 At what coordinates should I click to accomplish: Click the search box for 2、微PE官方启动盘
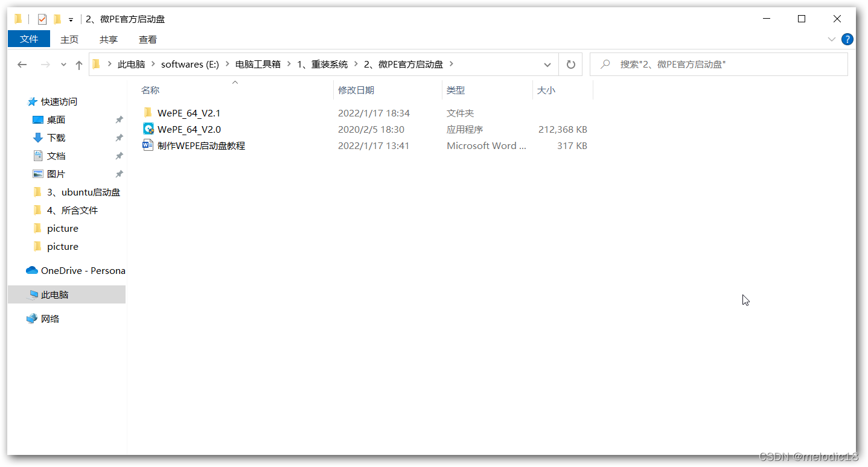coord(718,64)
